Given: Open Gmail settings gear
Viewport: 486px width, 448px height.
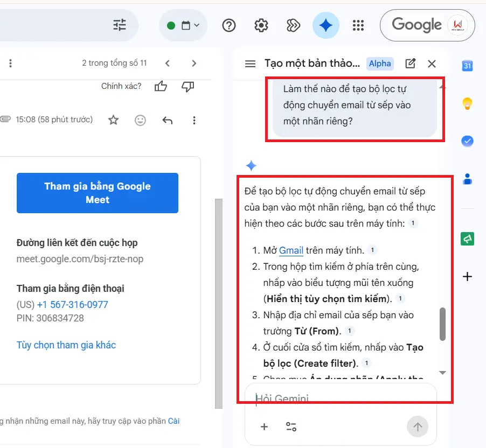Looking at the screenshot, I should coord(261,25).
